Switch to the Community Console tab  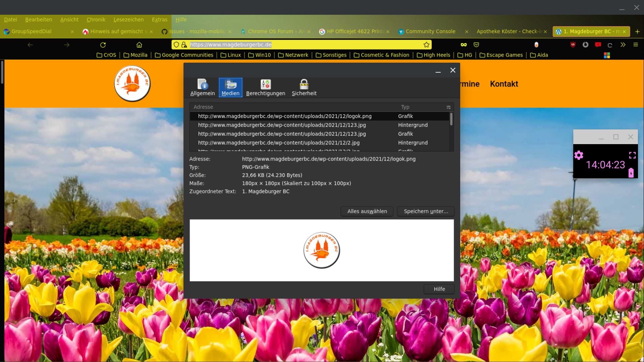[x=430, y=32]
